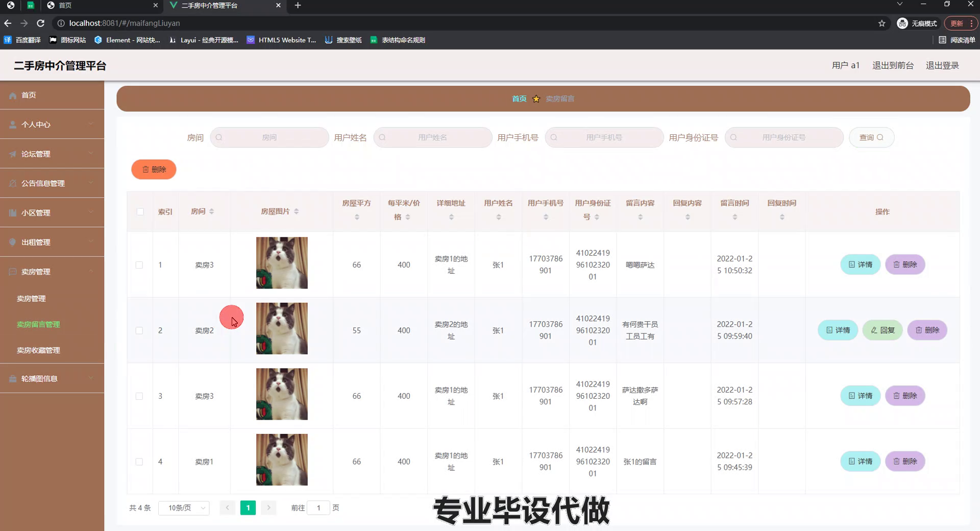Click the 用户身份证号 search input field
This screenshot has height=531, width=980.
point(783,137)
